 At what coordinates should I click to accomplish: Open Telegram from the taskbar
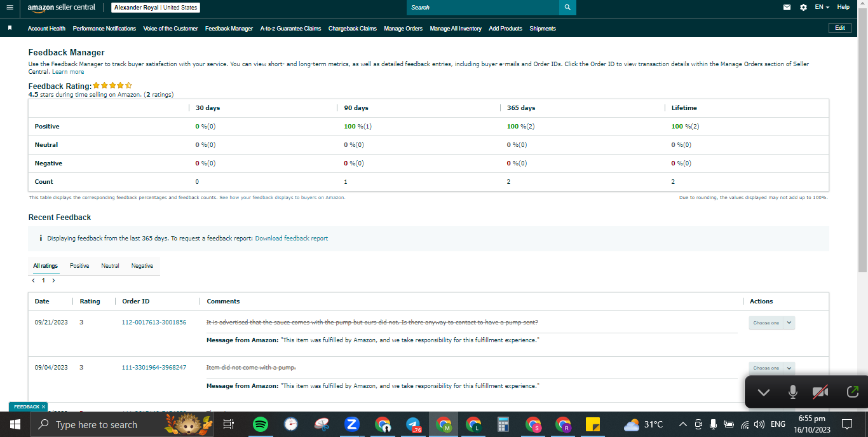413,424
